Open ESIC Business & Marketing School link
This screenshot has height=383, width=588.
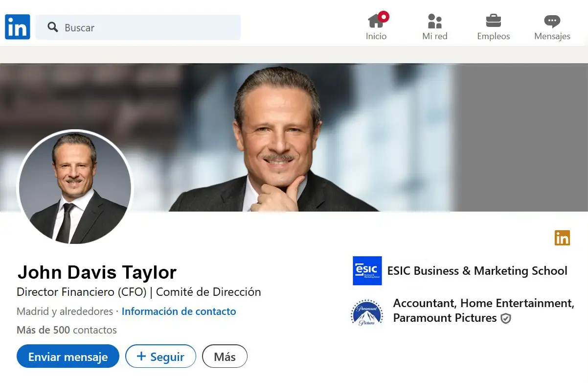pyautogui.click(x=477, y=271)
